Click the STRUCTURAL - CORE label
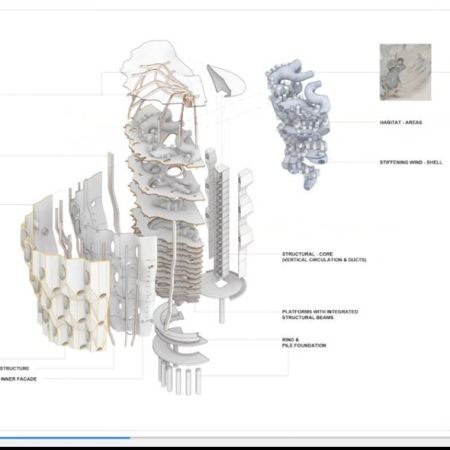The width and height of the screenshot is (450, 450). click(x=307, y=254)
